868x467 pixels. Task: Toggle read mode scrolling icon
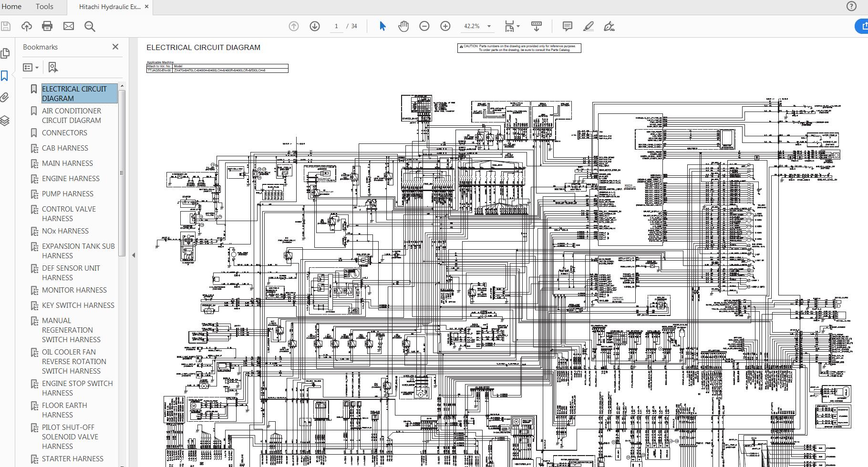point(537,27)
